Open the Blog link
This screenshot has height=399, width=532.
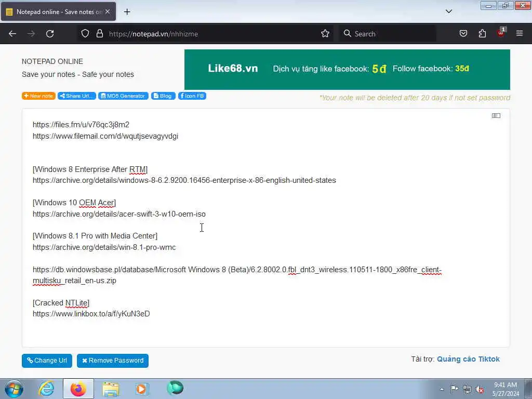point(163,96)
